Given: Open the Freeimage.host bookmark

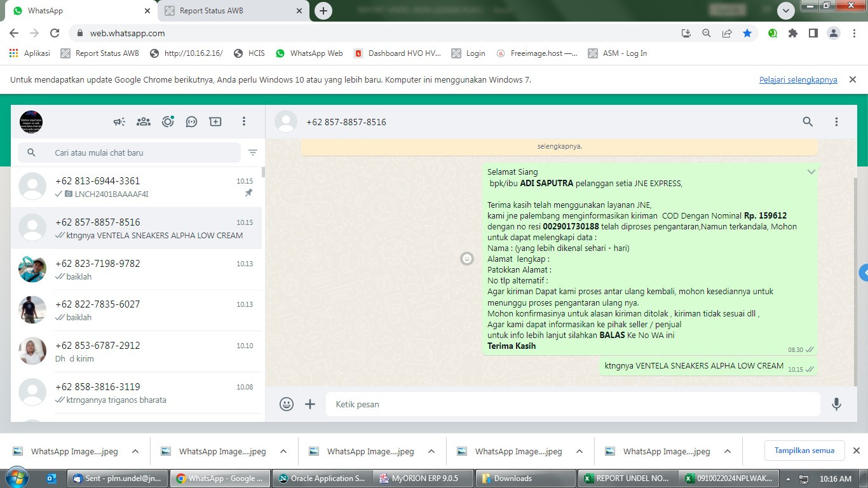Looking at the screenshot, I should (536, 53).
